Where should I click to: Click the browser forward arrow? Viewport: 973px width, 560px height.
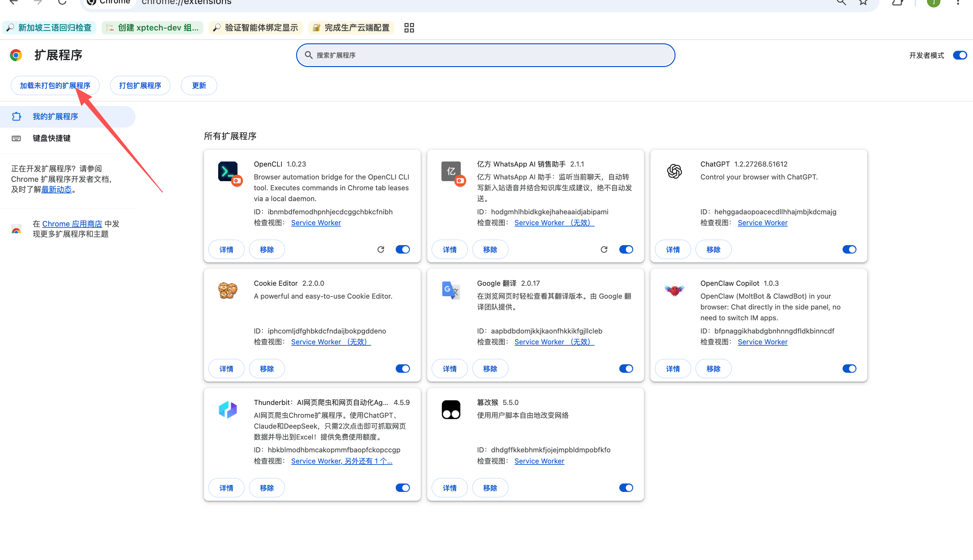click(38, 2)
